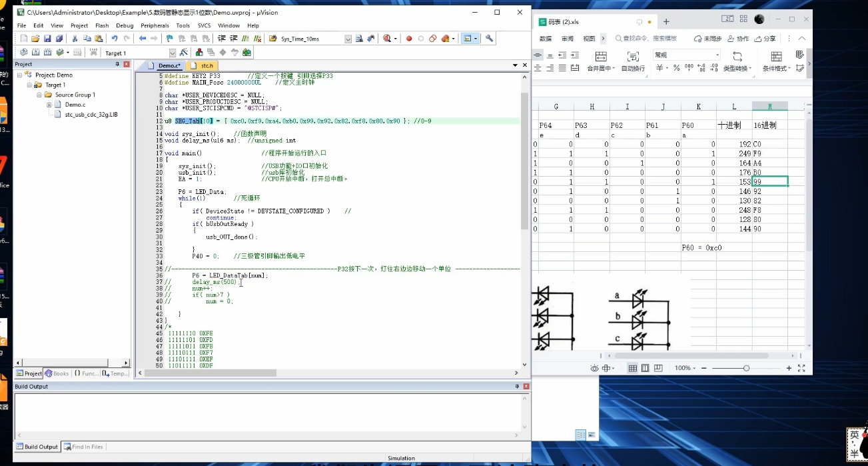Screen dimensions: 868x466
Task: Click the 未同步 sync status button
Action: point(707,39)
